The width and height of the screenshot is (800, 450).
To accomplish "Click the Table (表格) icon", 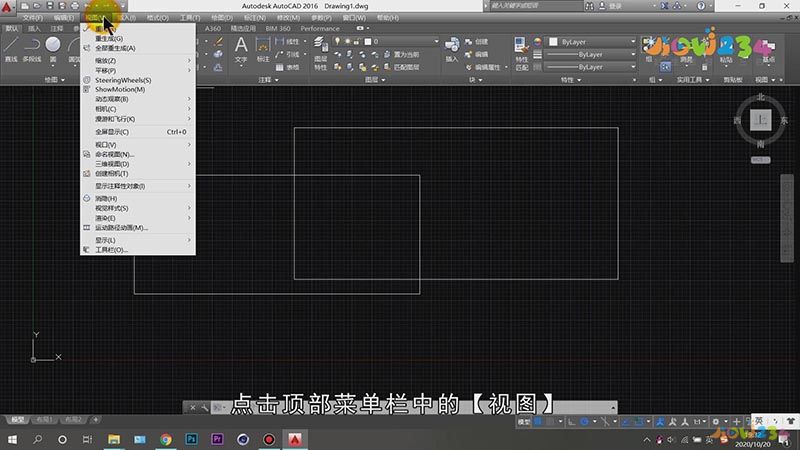I will pyautogui.click(x=280, y=67).
